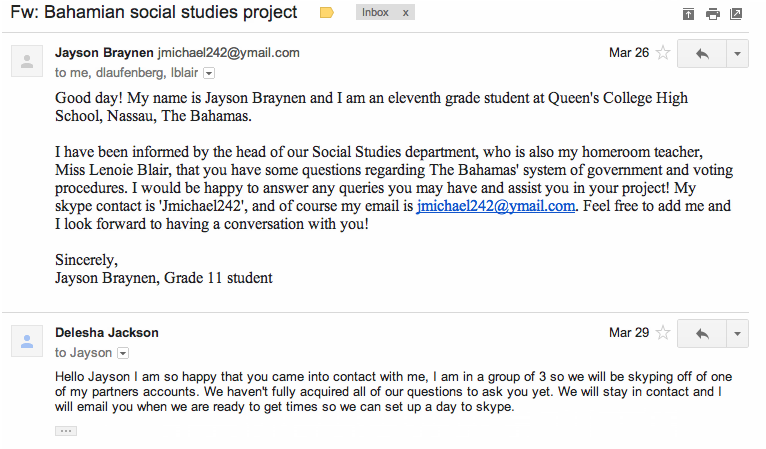Click sender name Jayson Braynen
The height and width of the screenshot is (449, 766).
point(104,52)
